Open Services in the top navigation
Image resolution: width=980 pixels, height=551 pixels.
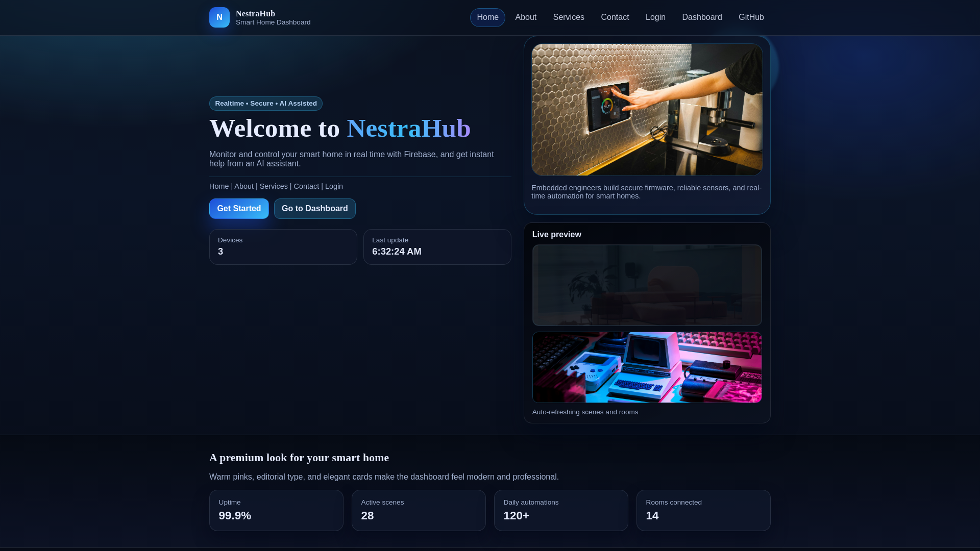tap(569, 17)
